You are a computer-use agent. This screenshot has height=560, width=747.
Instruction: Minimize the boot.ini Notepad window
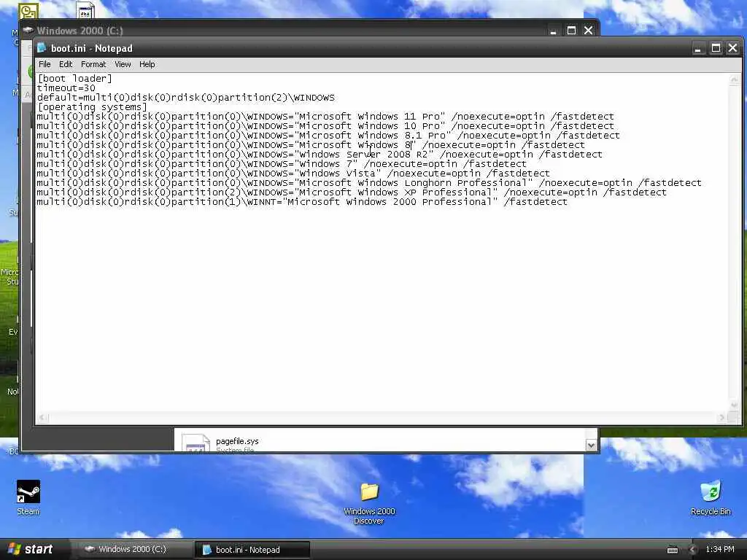tap(698, 48)
